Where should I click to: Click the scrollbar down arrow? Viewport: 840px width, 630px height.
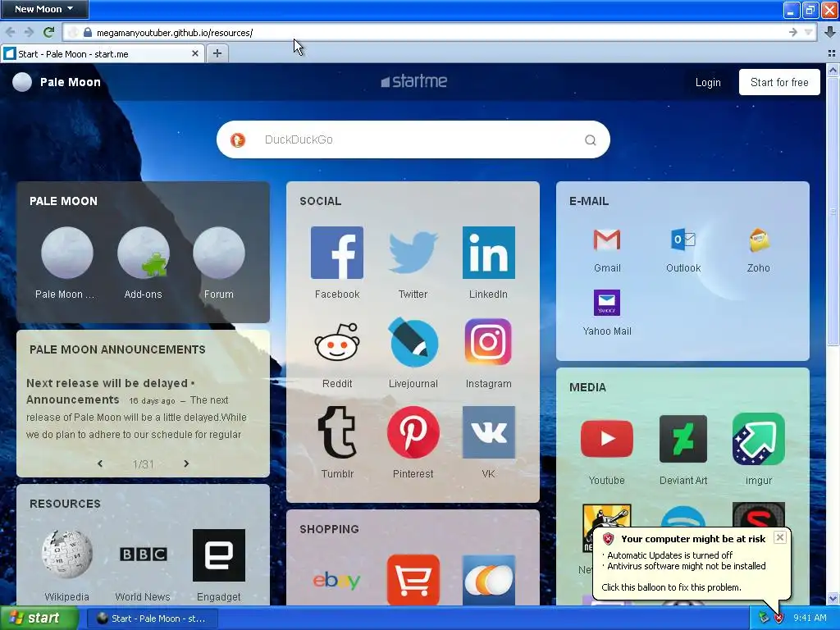coord(833,598)
